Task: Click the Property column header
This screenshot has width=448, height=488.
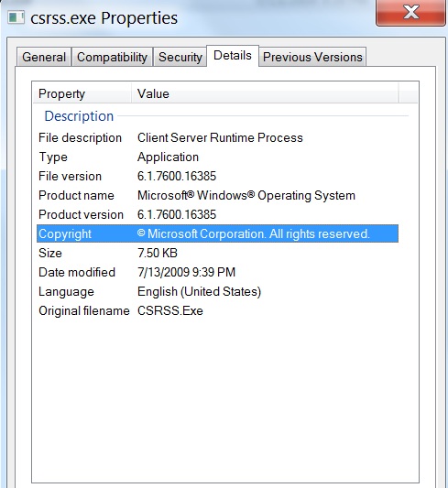Action: 82,93
